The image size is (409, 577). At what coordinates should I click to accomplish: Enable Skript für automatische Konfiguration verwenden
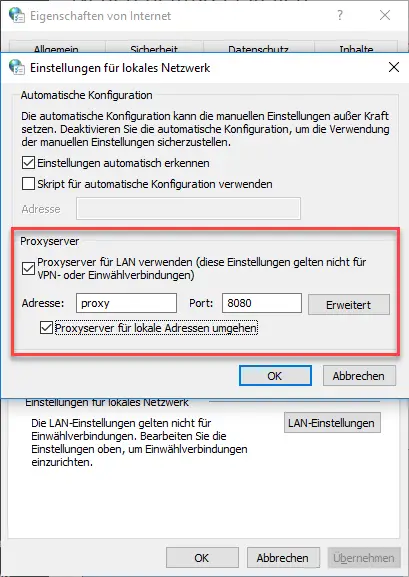pyautogui.click(x=28, y=184)
